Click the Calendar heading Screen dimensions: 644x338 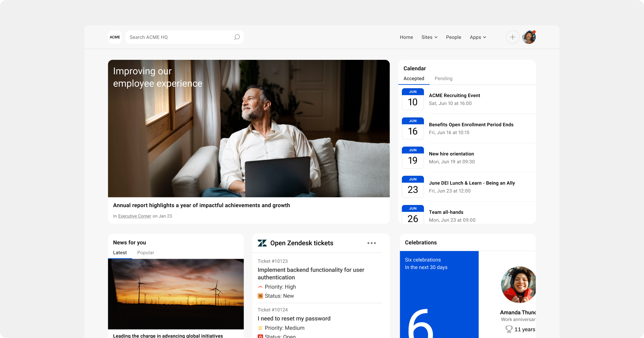[415, 68]
